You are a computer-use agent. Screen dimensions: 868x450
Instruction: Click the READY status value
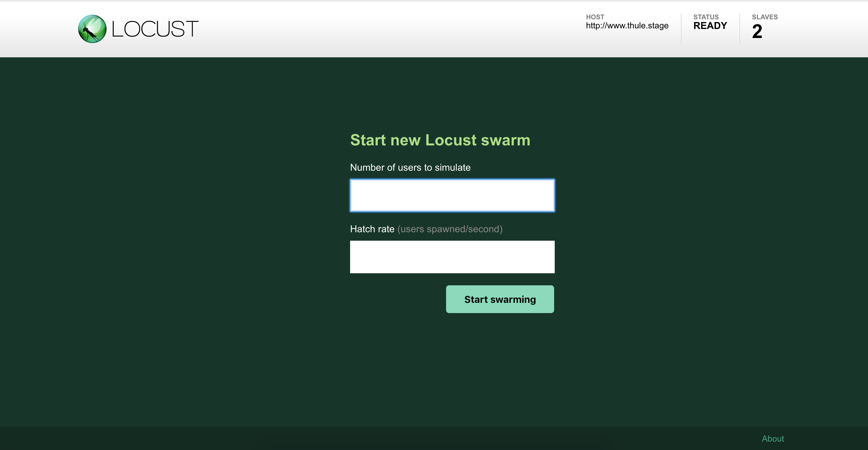(x=710, y=26)
